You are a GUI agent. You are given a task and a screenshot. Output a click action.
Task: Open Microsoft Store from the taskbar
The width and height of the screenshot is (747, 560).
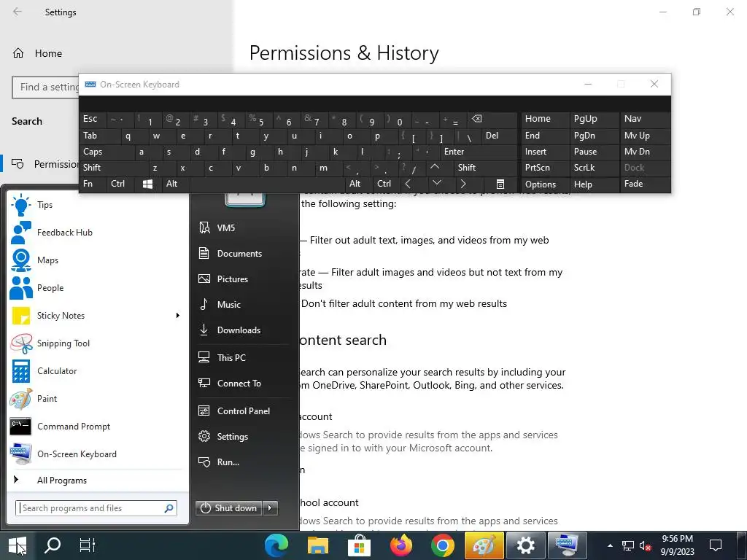(359, 545)
